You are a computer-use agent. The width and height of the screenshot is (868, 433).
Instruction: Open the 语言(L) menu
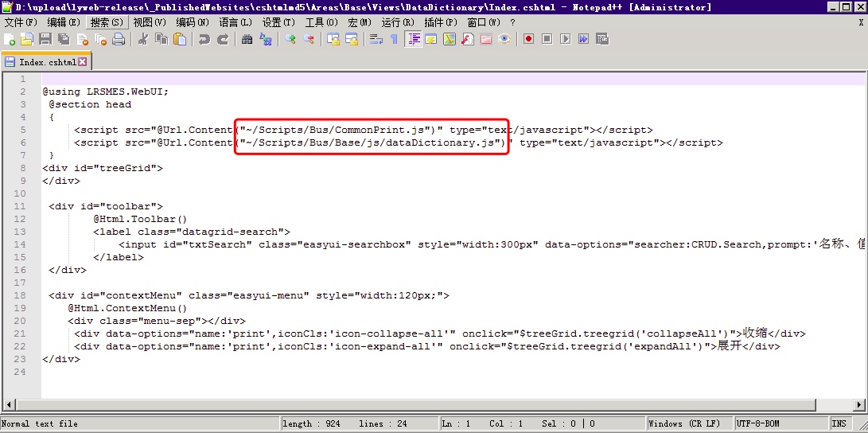pyautogui.click(x=235, y=23)
